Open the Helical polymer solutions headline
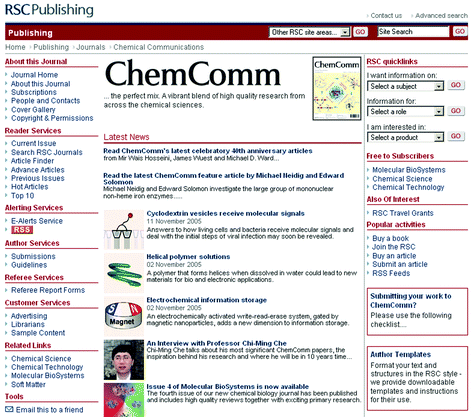 point(188,257)
